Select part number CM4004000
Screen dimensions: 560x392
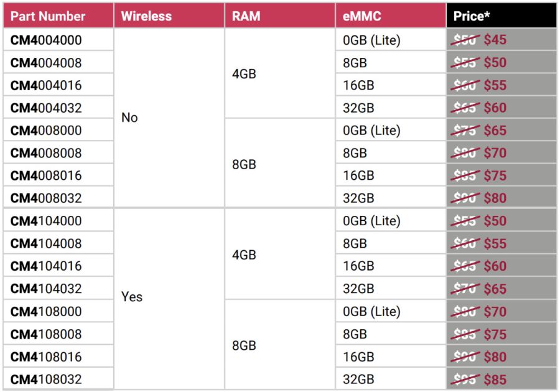(x=46, y=40)
